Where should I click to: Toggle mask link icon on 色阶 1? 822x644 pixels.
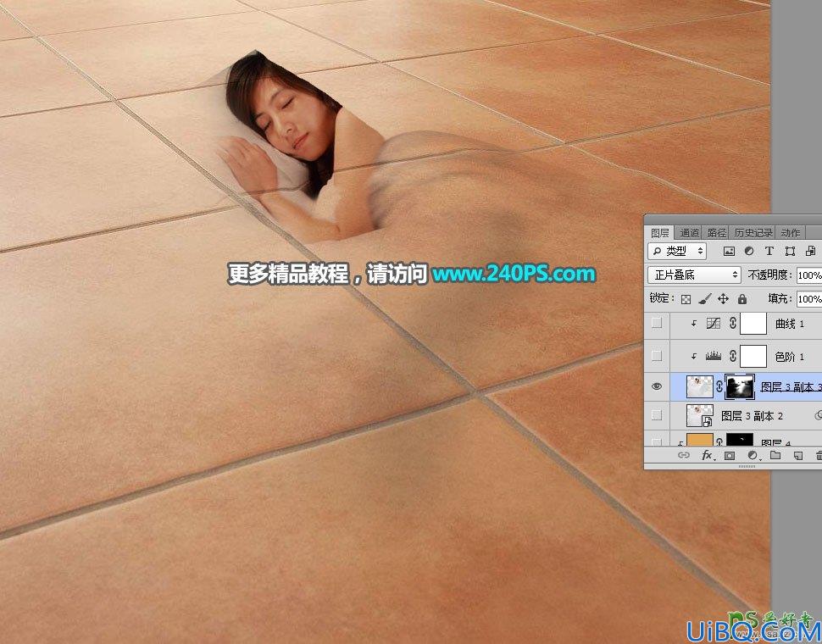pyautogui.click(x=733, y=357)
